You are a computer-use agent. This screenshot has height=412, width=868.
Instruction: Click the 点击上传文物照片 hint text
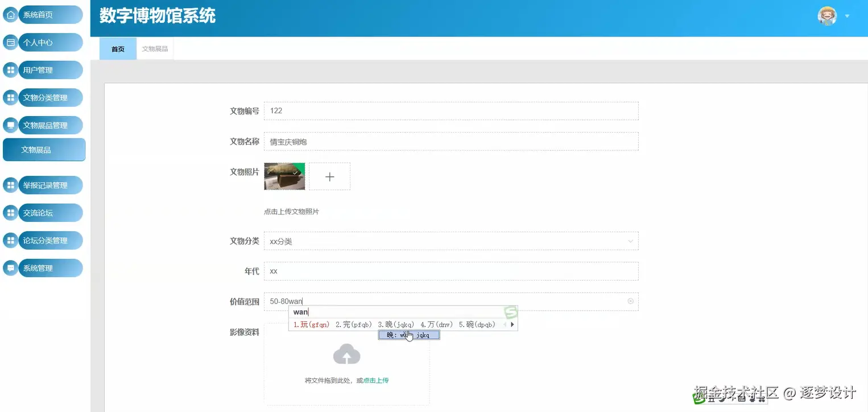[291, 212]
